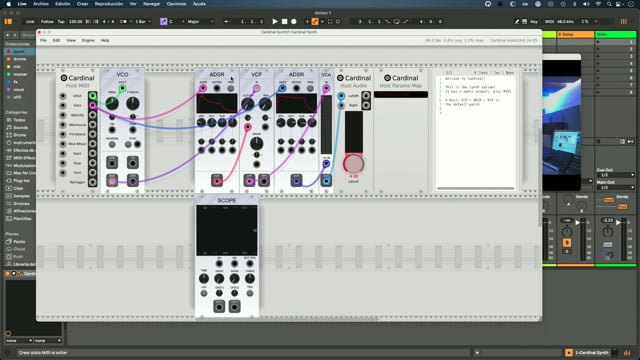Viewport: 640px width, 360px height.
Task: Open Cardinal's Engine menu
Action: click(88, 40)
